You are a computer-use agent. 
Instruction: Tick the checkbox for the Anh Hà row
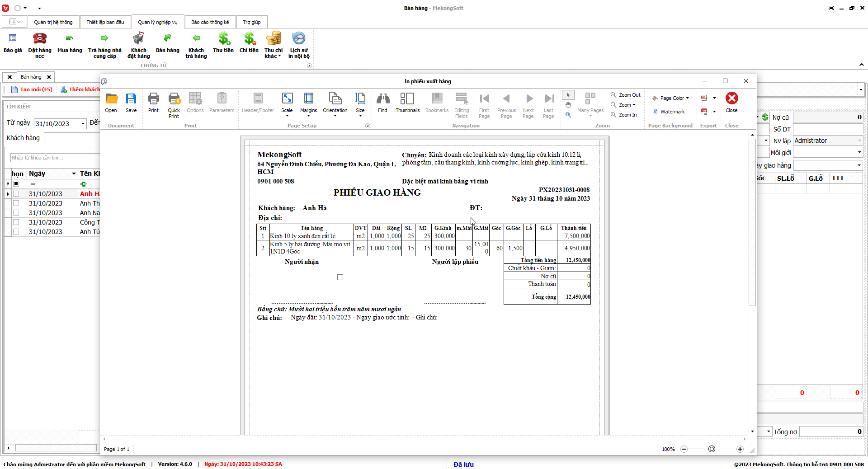point(16,194)
